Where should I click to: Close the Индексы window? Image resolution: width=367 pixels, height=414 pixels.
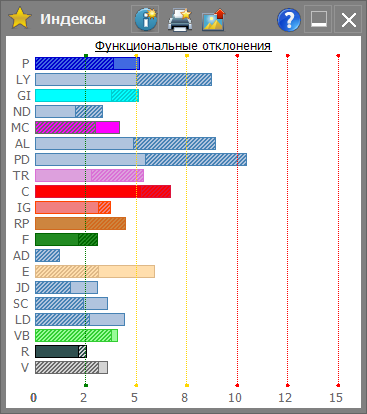click(349, 20)
